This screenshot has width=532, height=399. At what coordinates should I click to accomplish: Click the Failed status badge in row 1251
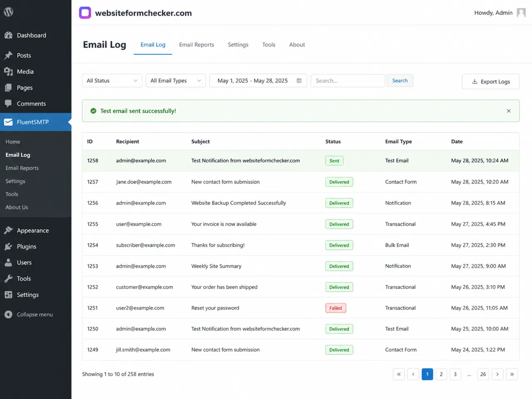pyautogui.click(x=336, y=308)
